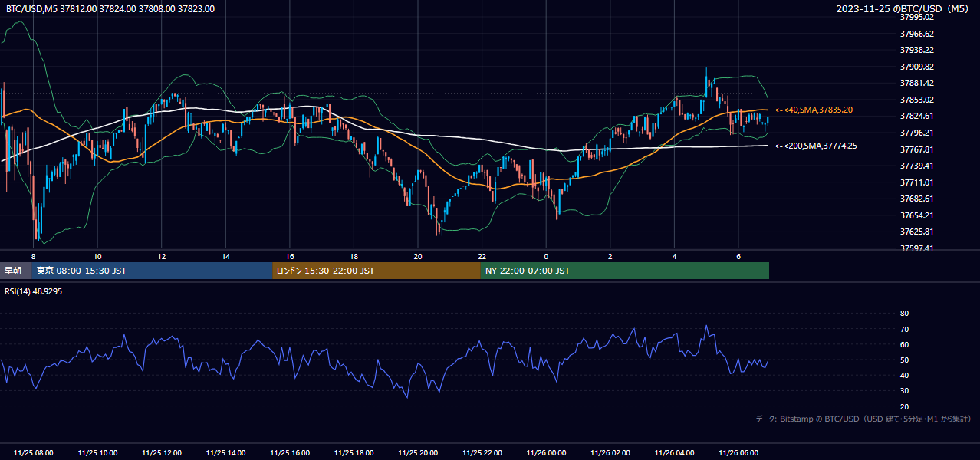
Task: Click hour tick 12 under price chart
Action: [x=162, y=256]
